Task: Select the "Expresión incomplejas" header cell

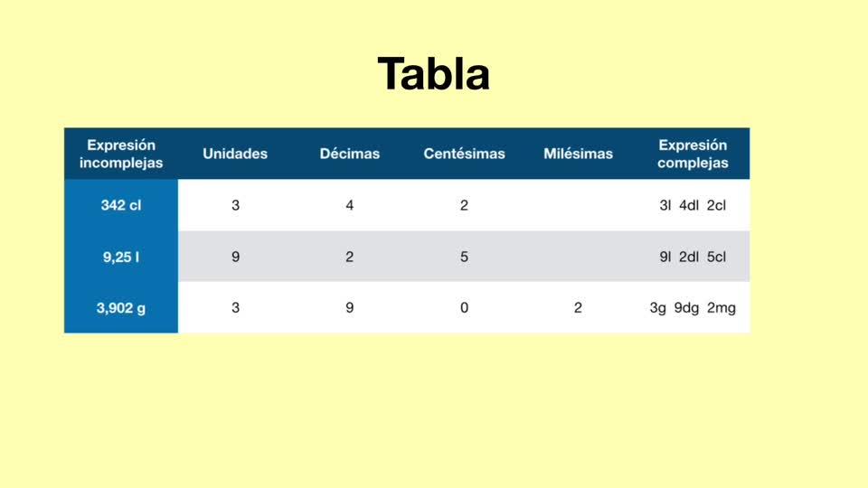Action: tap(121, 154)
